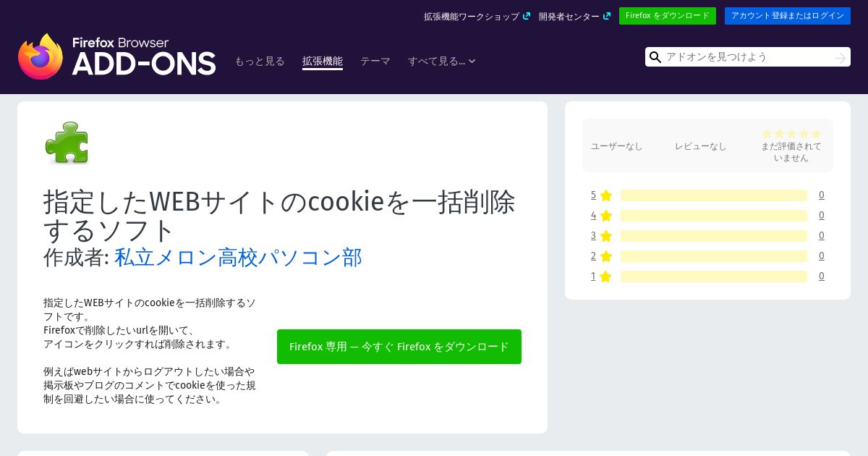The width and height of the screenshot is (868, 456).
Task: Click the yellow star in the 3-star row
Action: [x=606, y=236]
